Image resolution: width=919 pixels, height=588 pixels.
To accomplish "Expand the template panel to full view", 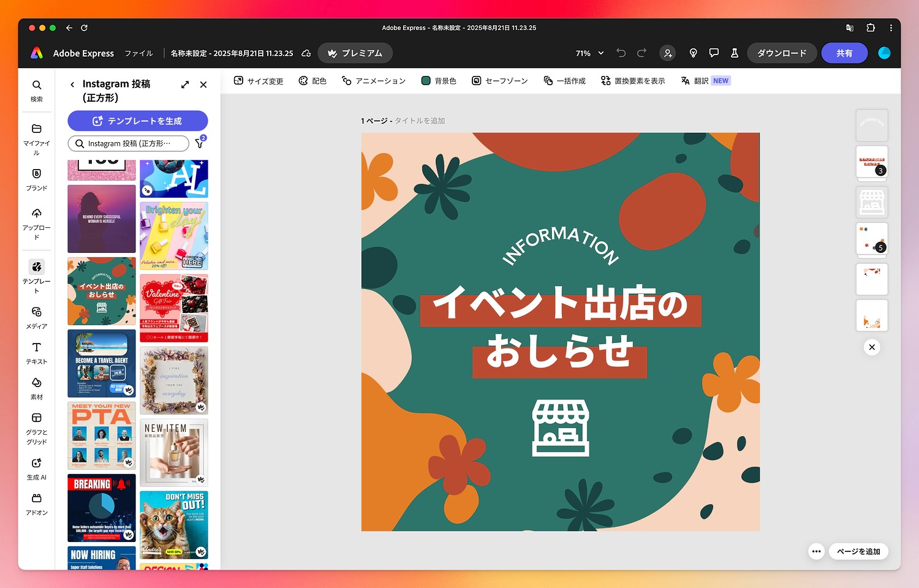I will [185, 85].
